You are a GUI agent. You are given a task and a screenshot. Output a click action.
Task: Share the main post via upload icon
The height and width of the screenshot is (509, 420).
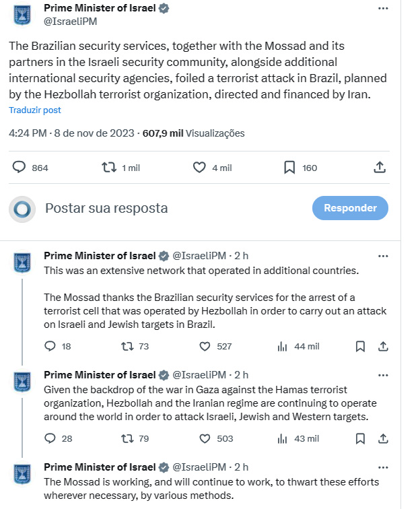point(380,168)
